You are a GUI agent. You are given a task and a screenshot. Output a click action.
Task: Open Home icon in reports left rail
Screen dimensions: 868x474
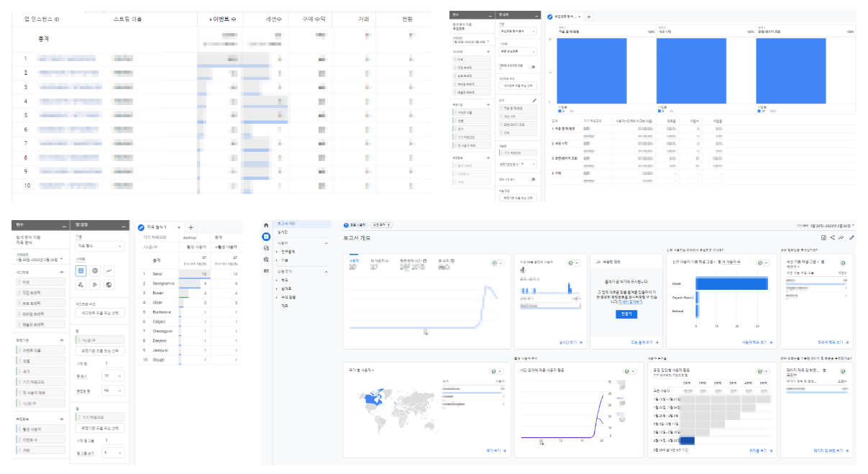click(266, 225)
